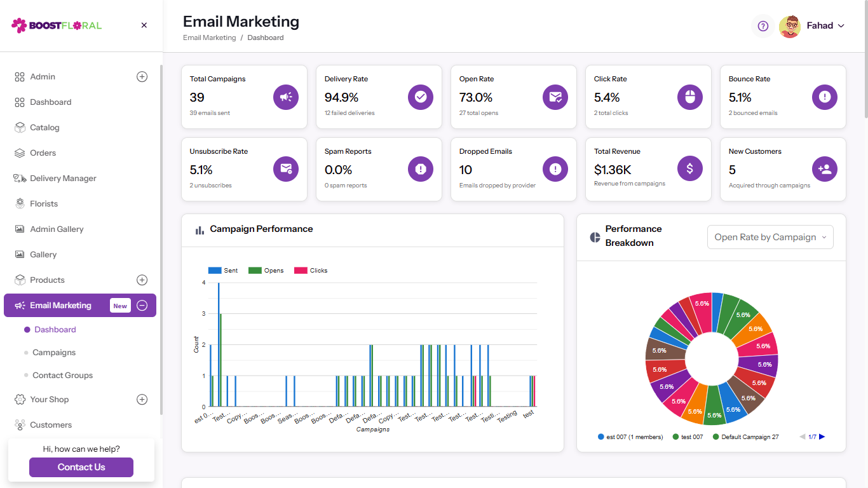Toggle the Opens series in chart legend
868x488 pixels.
(x=266, y=271)
